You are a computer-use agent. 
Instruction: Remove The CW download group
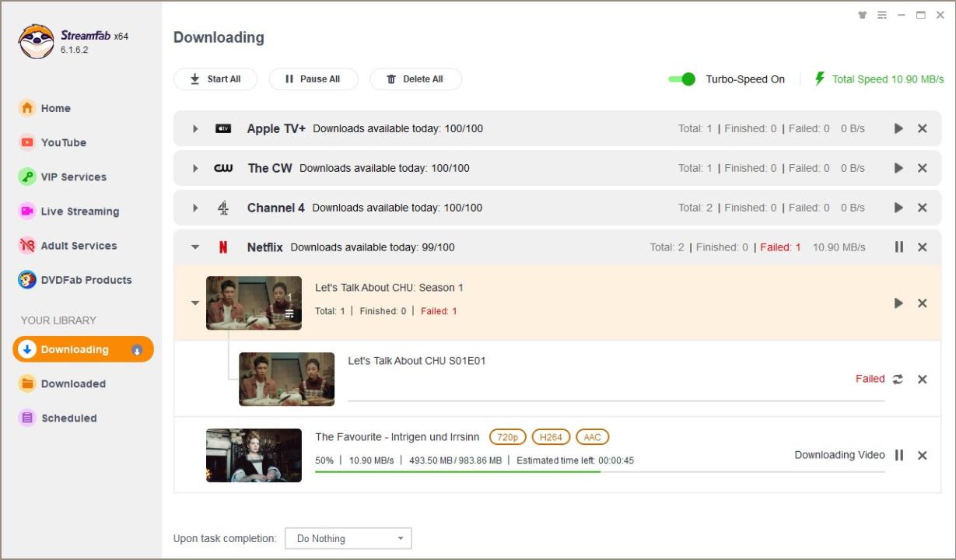[x=922, y=168]
